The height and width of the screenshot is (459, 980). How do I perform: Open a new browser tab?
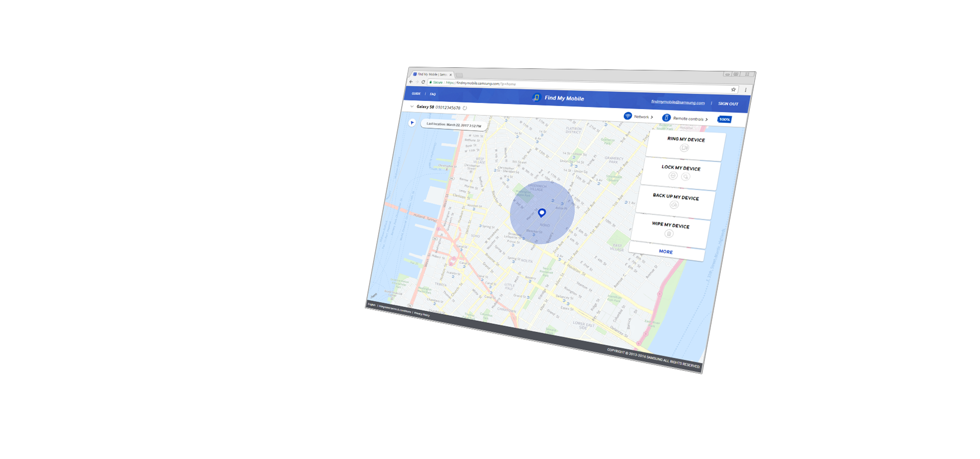pos(459,75)
